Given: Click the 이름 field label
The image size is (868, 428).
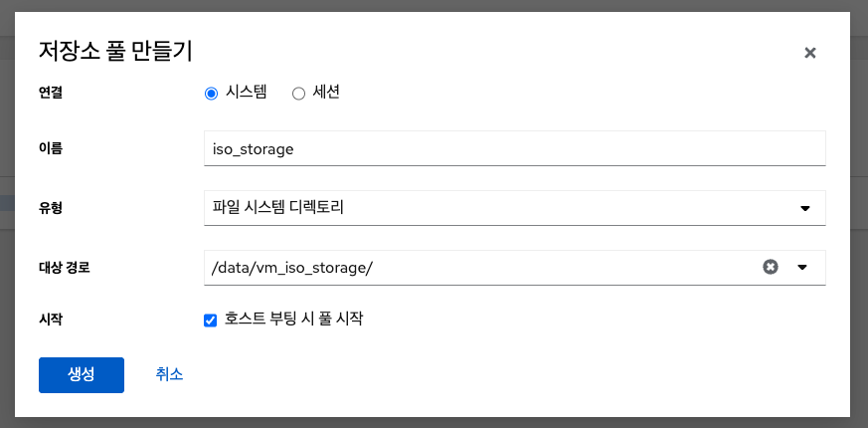Looking at the screenshot, I should (51, 148).
